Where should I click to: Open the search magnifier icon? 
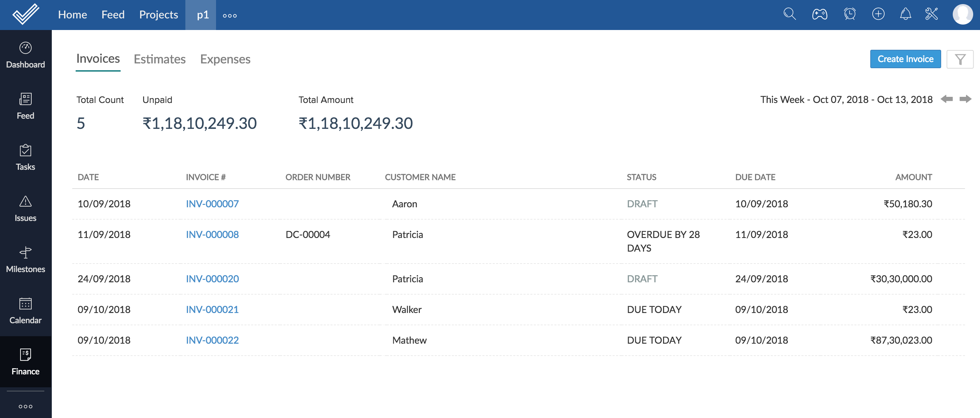tap(790, 14)
